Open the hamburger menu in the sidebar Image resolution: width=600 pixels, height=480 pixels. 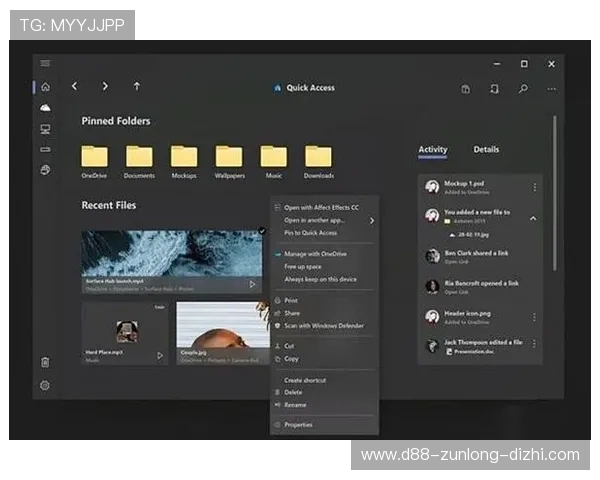45,63
